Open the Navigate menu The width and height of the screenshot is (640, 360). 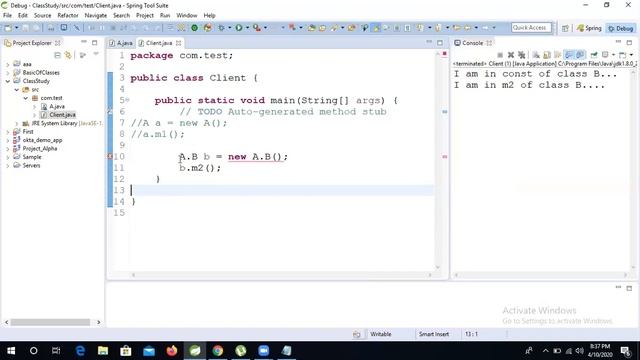(96, 16)
